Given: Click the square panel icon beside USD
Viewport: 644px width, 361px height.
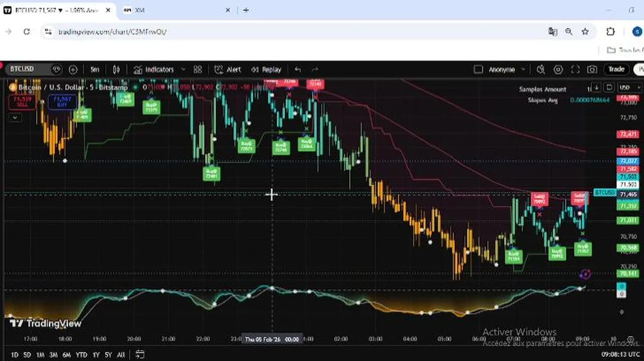Looking at the screenshot, I should pyautogui.click(x=609, y=88).
